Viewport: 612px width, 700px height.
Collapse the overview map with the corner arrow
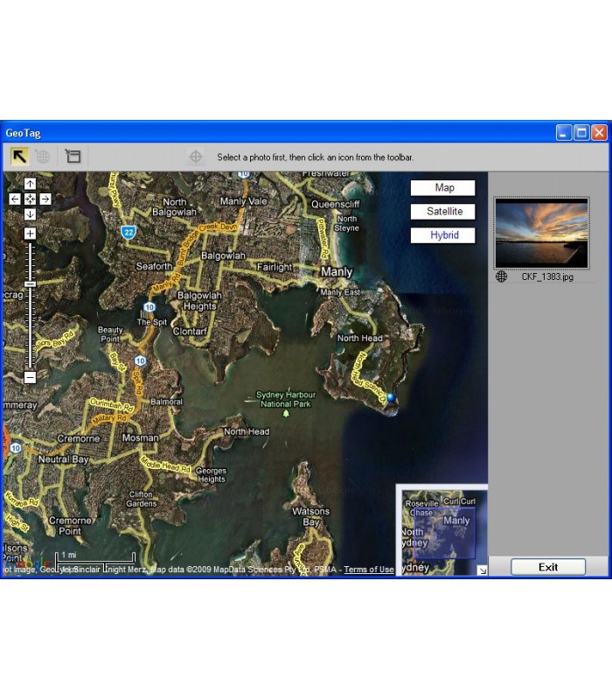coord(483,570)
